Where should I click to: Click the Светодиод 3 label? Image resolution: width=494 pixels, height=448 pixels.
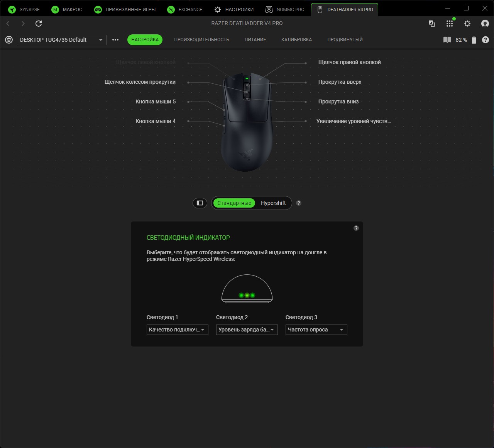click(x=301, y=317)
